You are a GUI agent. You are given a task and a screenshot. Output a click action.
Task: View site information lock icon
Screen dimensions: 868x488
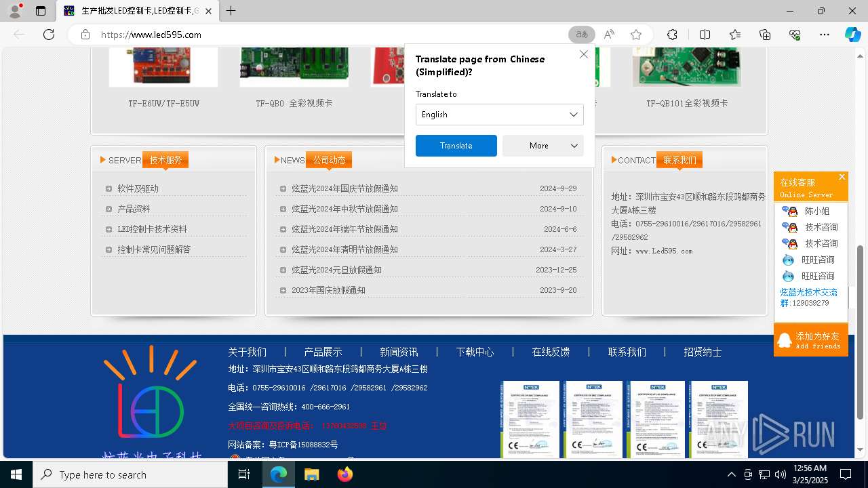[x=85, y=35]
